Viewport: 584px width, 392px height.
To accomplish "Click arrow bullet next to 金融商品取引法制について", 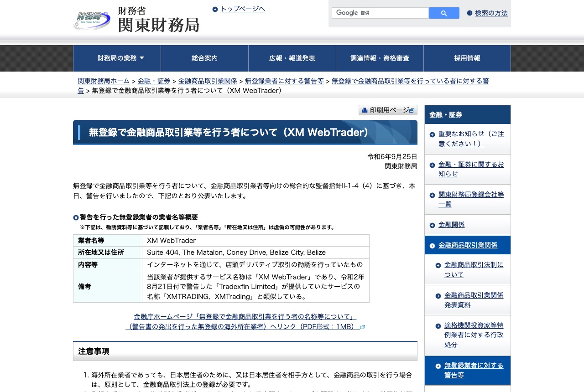I will [x=438, y=265].
